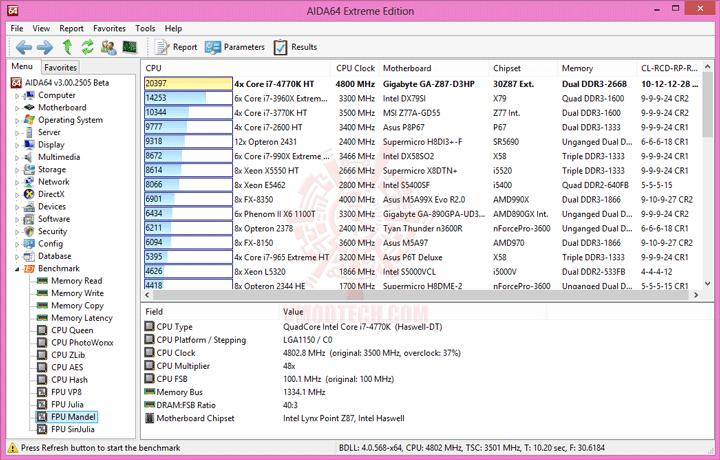Click the Software icon in tree
The image size is (720, 460).
(29, 219)
